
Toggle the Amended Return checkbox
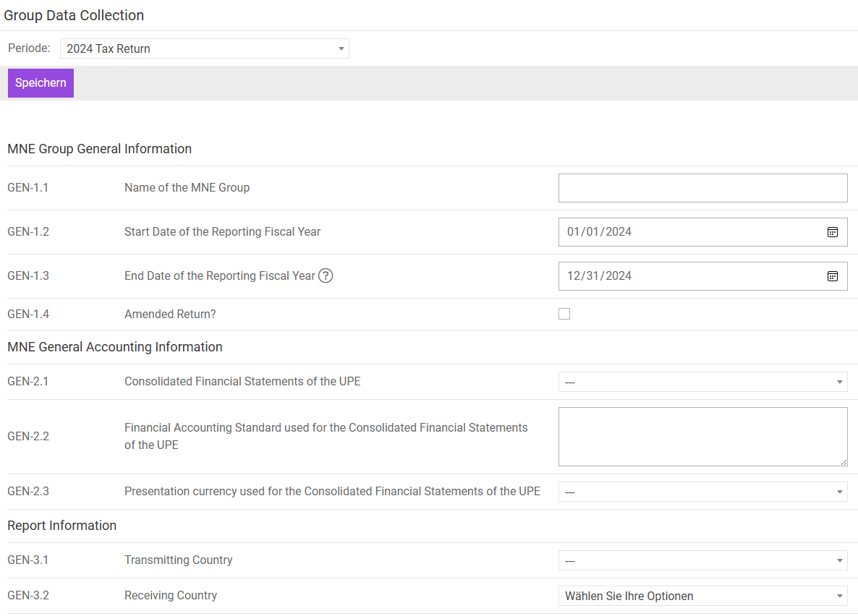click(564, 314)
